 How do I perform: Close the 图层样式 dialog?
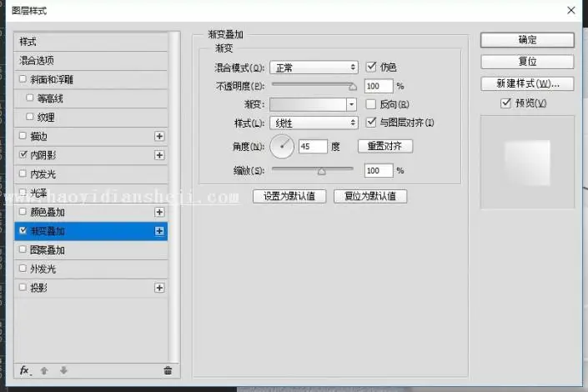[x=570, y=11]
